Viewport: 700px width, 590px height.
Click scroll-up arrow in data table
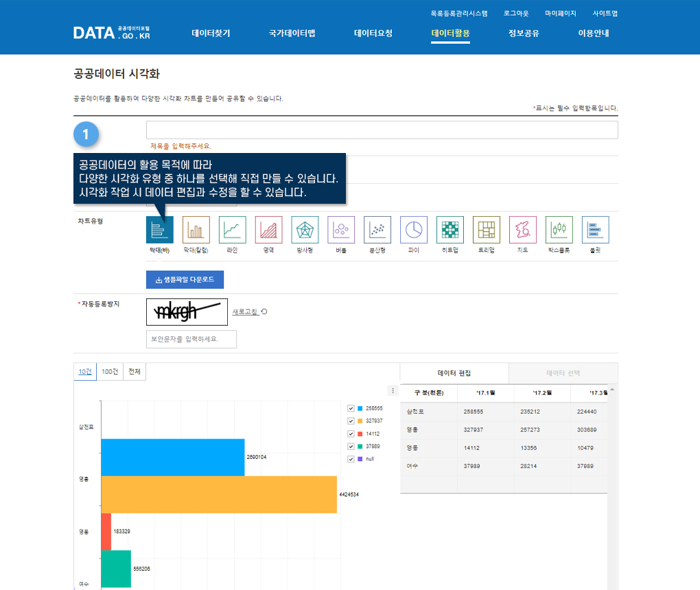[x=612, y=390]
